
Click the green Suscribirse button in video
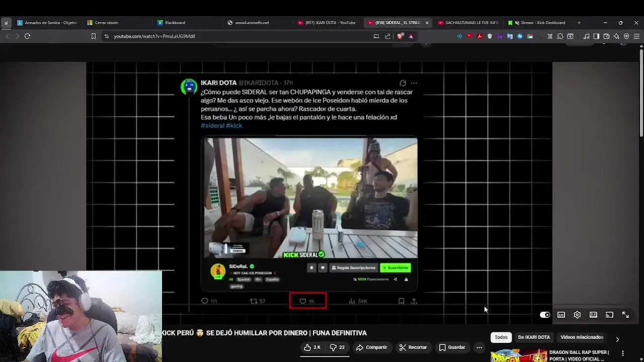pos(395,267)
